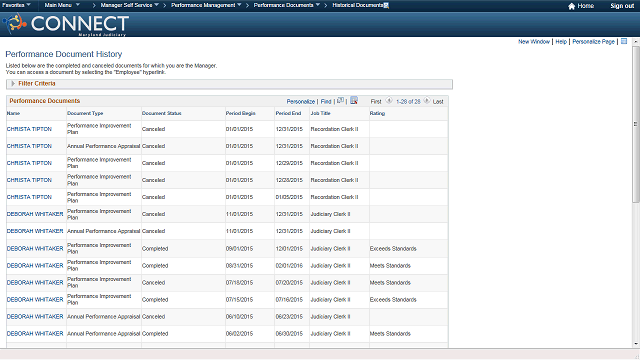
Task: Click the CONNECT Maryland Judiciary logo
Action: pos(65,24)
